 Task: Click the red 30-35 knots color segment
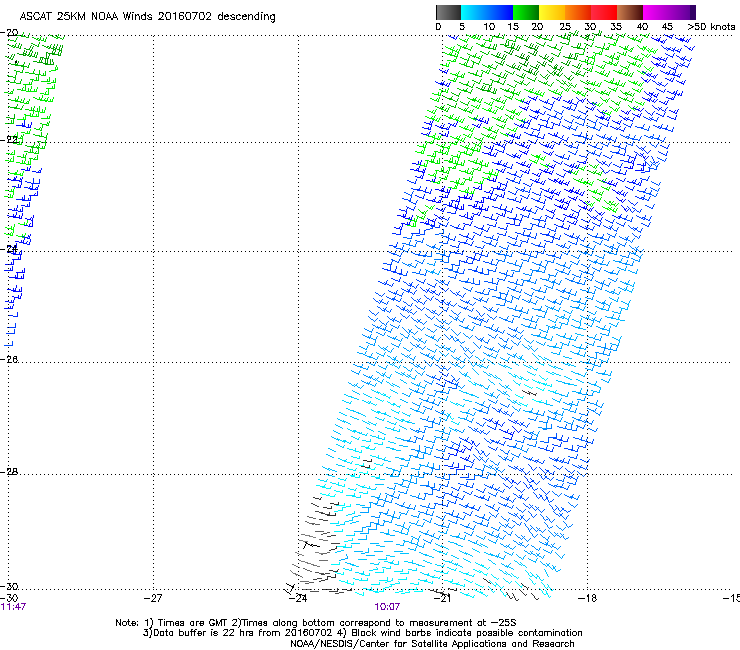[604, 12]
